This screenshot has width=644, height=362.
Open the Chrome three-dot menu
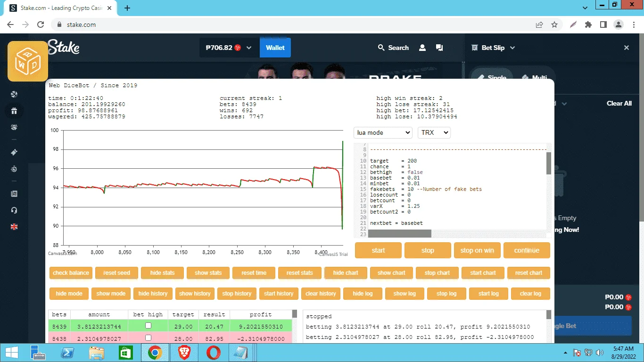point(633,25)
